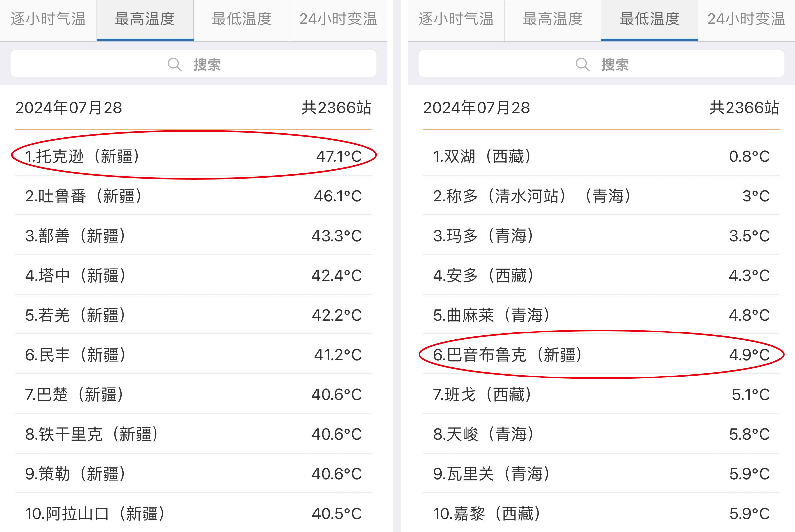Open 逐小时气温 tab in right panel
This screenshot has height=532, width=795.
456,19
